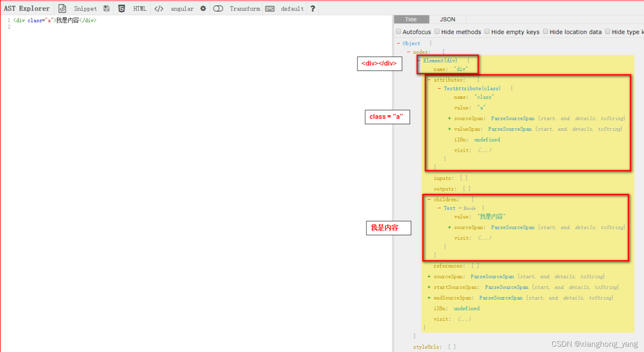Open the default keymap menu
644x352 pixels.
coord(292,9)
